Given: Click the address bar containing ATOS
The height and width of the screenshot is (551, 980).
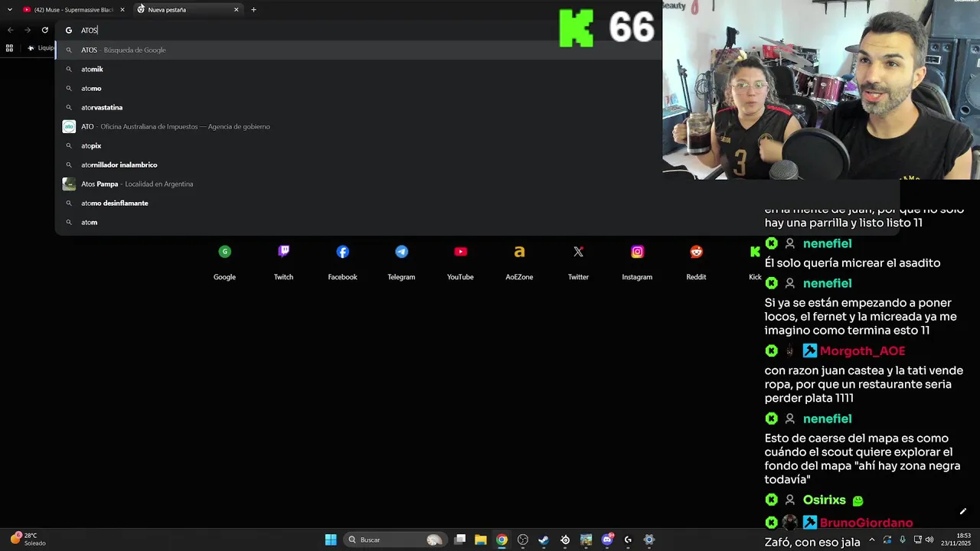Looking at the screenshot, I should pos(306,30).
